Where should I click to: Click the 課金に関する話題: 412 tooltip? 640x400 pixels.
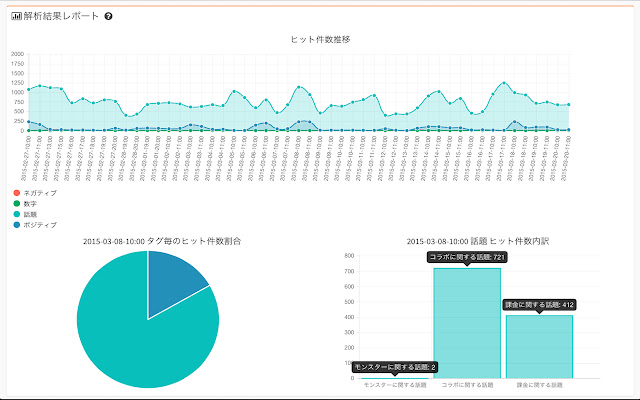coord(538,304)
